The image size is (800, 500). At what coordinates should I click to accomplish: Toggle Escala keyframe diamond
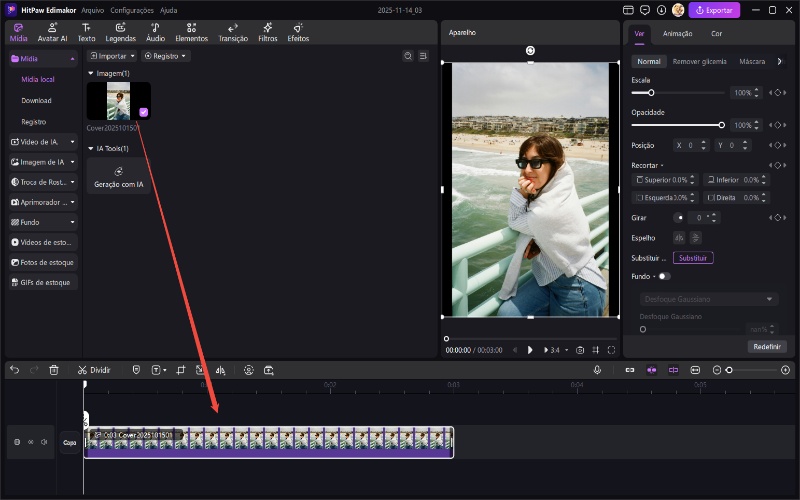click(778, 93)
